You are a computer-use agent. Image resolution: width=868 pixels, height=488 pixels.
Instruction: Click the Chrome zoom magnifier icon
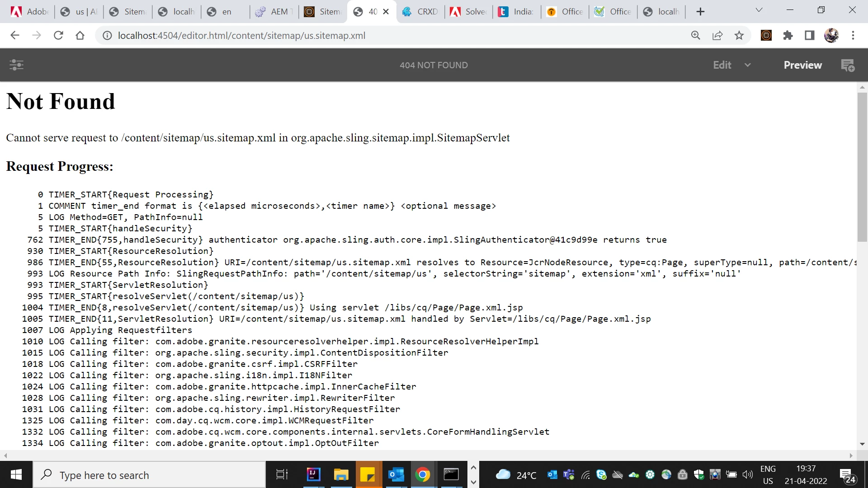point(696,35)
